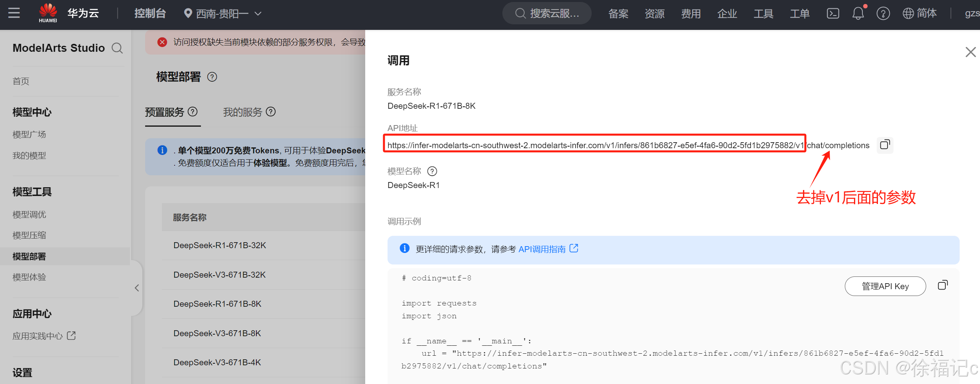980x384 pixels.
Task: Click the info icon in the call example notice
Action: pos(405,249)
